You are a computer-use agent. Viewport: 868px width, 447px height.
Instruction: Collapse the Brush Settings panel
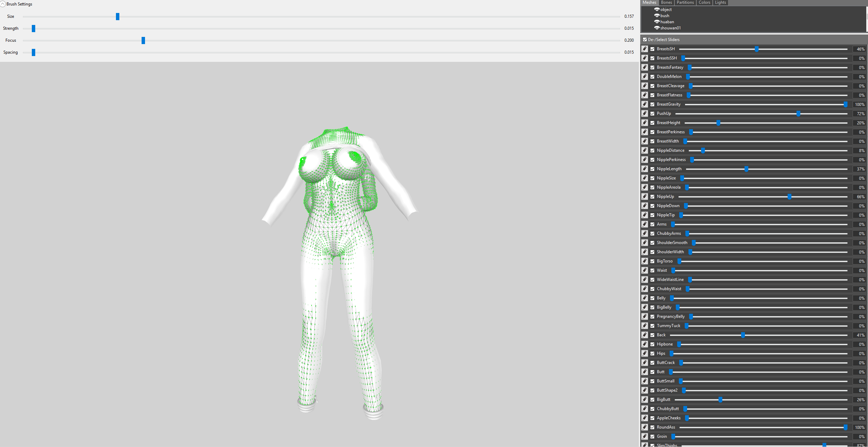click(x=3, y=4)
